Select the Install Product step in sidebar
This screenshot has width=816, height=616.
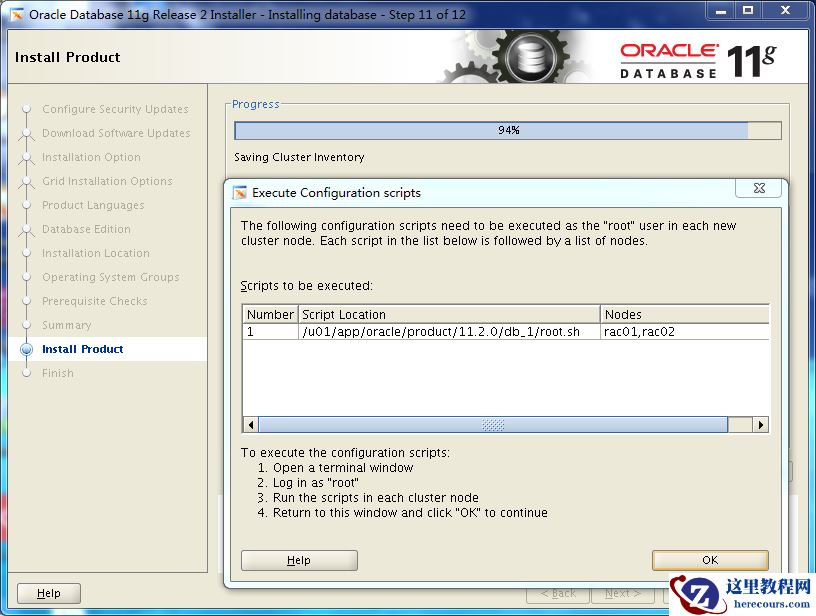coord(83,349)
